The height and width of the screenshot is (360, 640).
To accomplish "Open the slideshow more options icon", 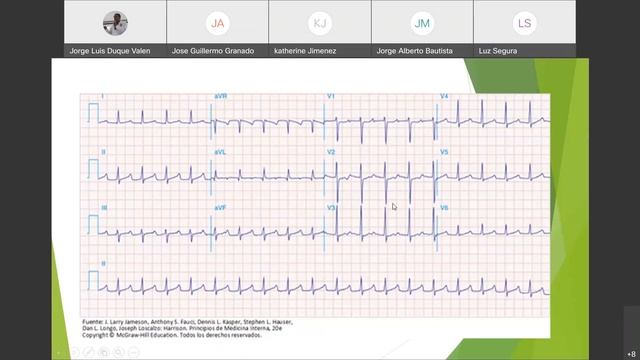I will click(x=134, y=352).
